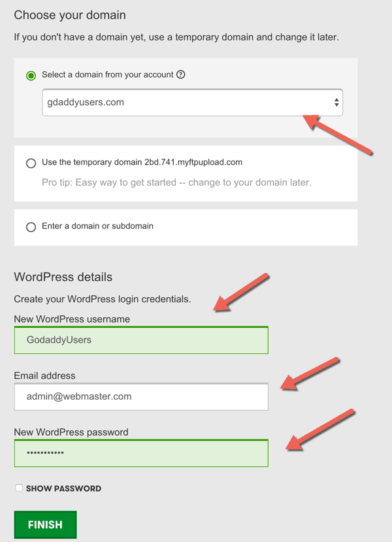
Task: Enable the Show Password checkbox
Action: click(19, 488)
